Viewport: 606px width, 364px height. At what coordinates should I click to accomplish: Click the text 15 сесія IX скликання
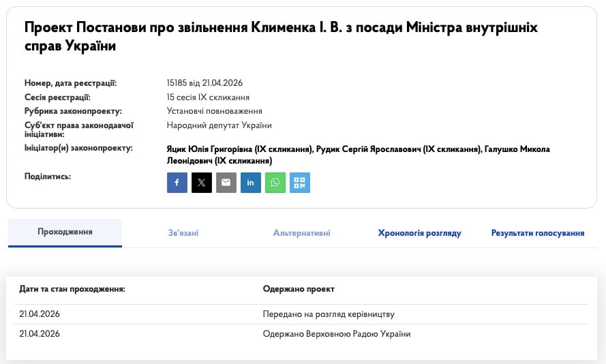point(208,97)
